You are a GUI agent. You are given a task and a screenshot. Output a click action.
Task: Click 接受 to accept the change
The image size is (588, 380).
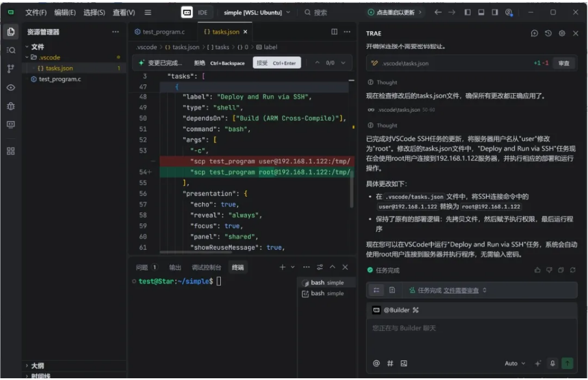[276, 62]
